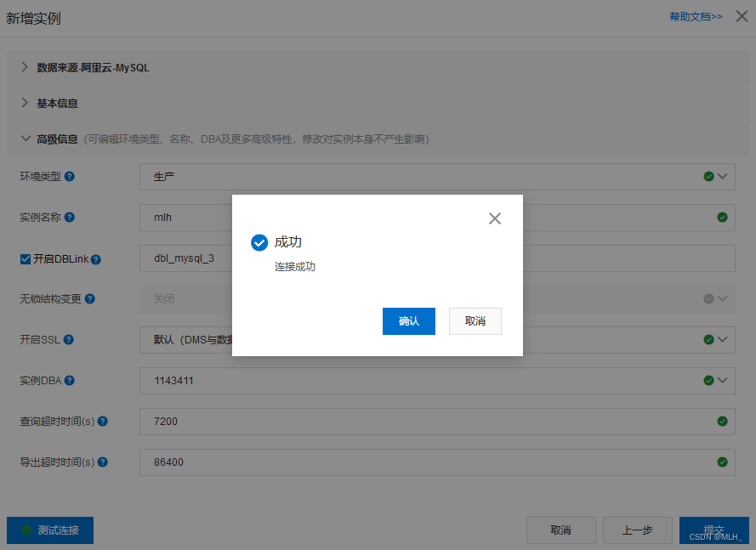Image resolution: width=756 pixels, height=550 pixels.
Task: Click the 导出超时时间 field showing 86400
Action: click(437, 462)
